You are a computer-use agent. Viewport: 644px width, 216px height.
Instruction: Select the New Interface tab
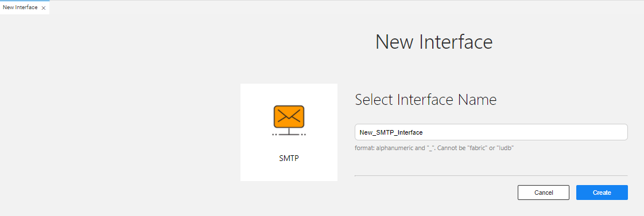(x=20, y=7)
